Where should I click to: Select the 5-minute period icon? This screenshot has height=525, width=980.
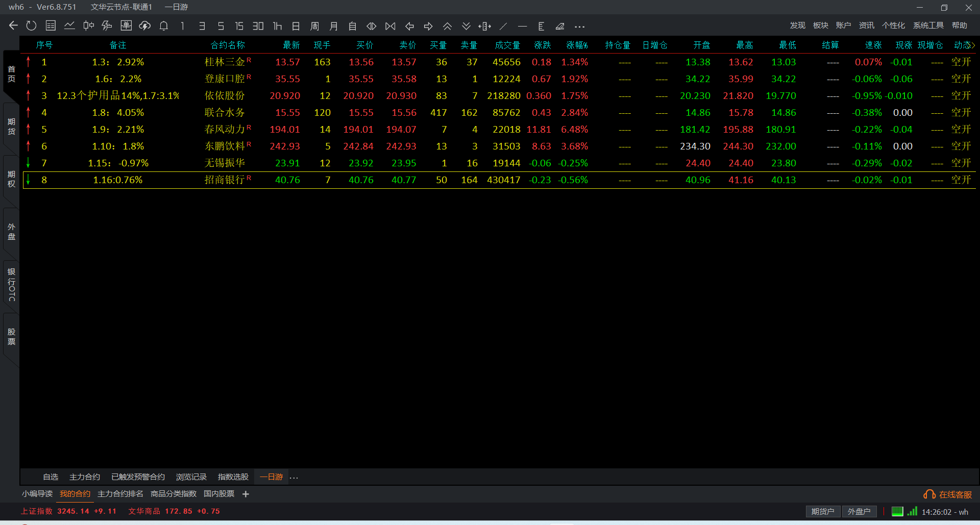pyautogui.click(x=221, y=26)
